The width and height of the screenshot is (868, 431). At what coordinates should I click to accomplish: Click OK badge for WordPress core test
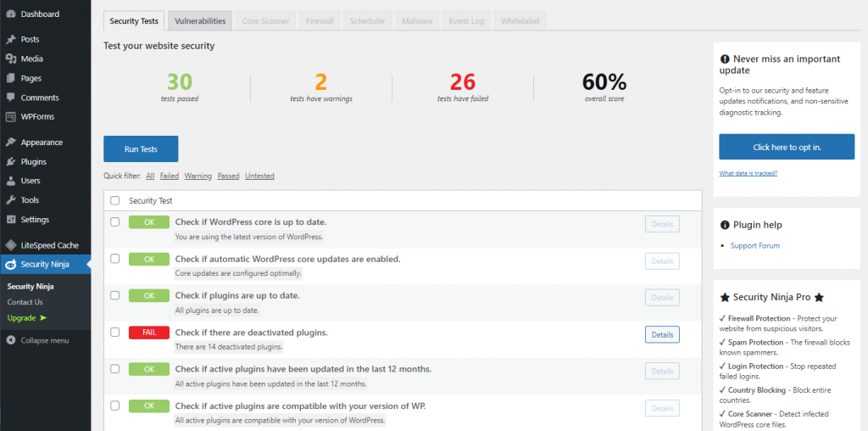[149, 222]
